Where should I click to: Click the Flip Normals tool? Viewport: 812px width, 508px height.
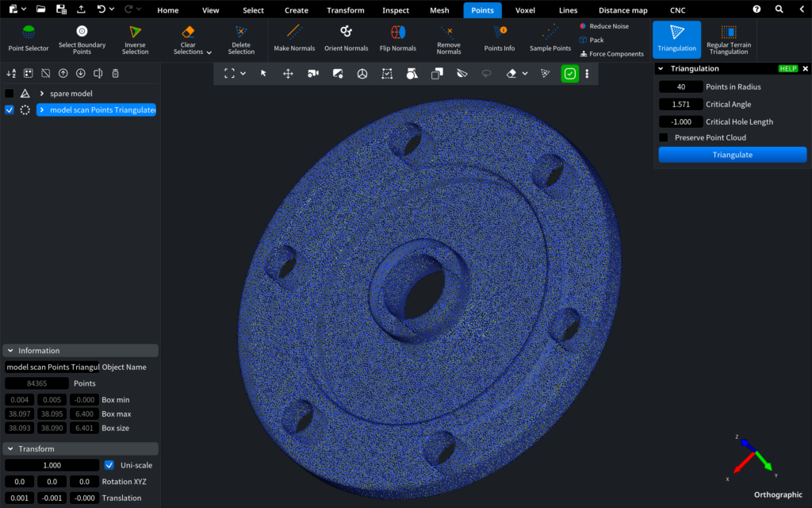click(398, 33)
